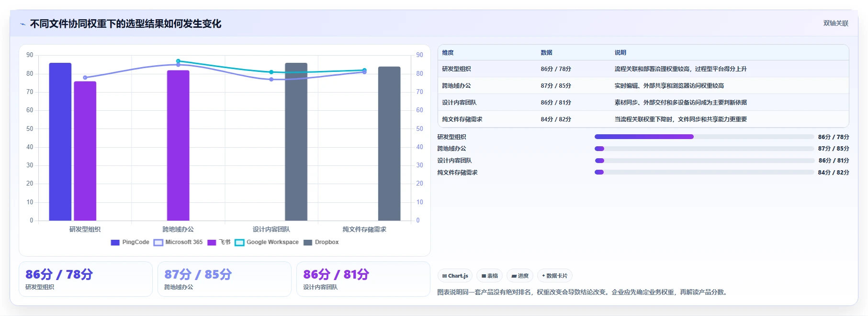Click 纯文件存储需求 x-axis label under chart
Screen dimensions: 868x316
tap(364, 230)
